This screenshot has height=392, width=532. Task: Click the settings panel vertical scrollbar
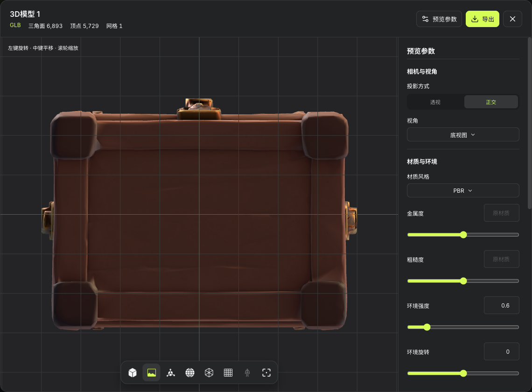click(530, 123)
